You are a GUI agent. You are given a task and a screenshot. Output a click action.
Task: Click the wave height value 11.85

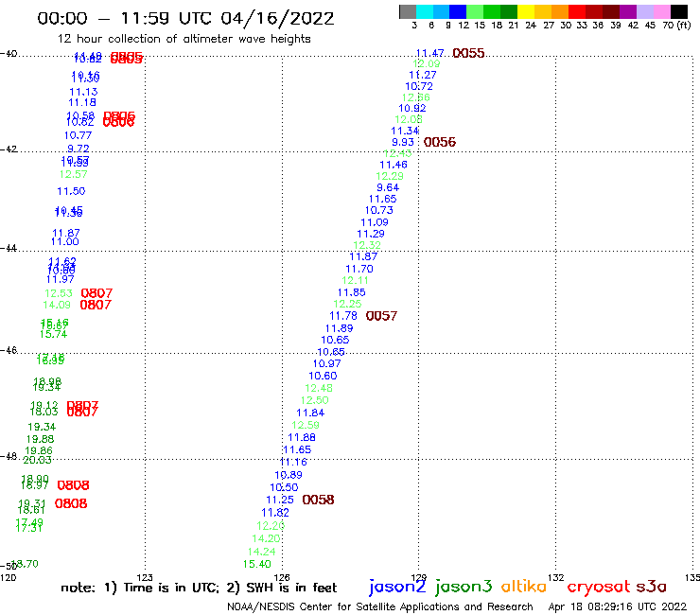point(351,292)
